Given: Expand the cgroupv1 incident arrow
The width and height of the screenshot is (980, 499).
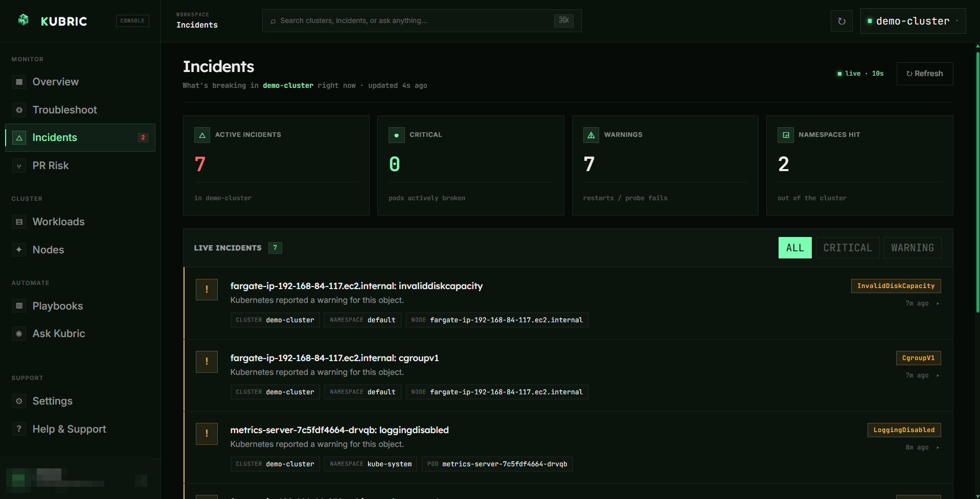Looking at the screenshot, I should pos(938,375).
